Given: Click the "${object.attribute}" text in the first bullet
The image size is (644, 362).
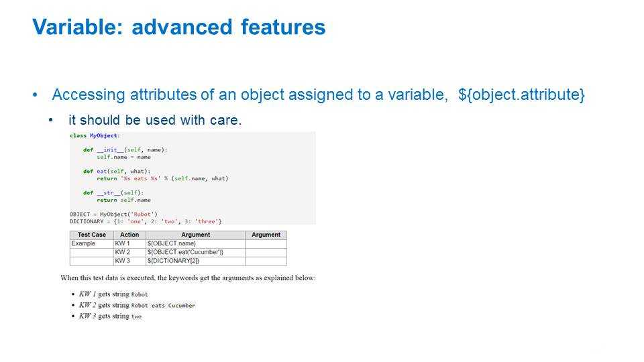Looking at the screenshot, I should [521, 95].
